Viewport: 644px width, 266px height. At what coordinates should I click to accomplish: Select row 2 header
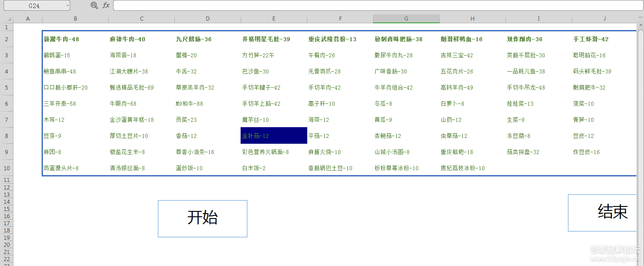(6, 39)
